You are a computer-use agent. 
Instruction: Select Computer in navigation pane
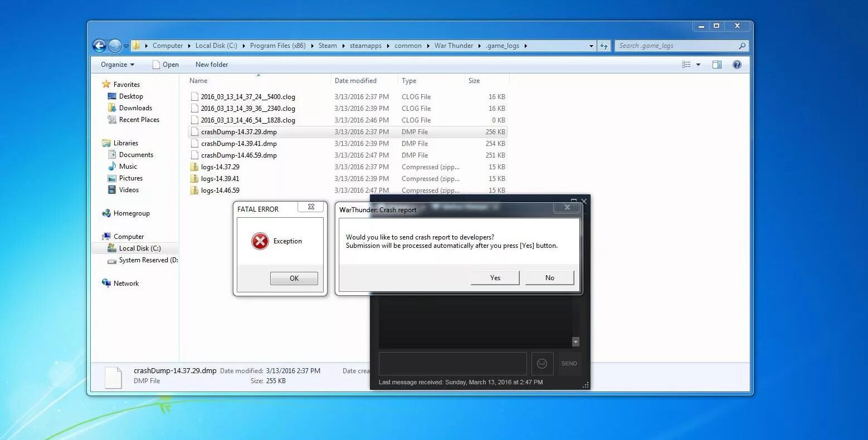[x=129, y=237]
